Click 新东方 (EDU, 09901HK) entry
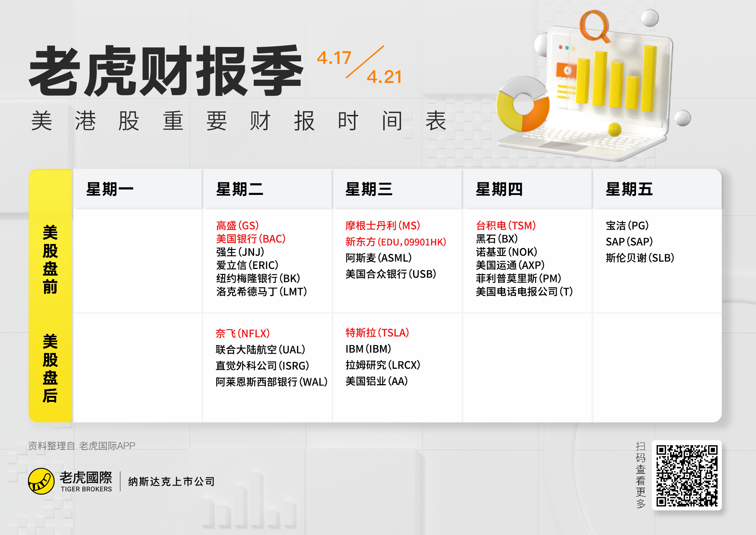 pyautogui.click(x=396, y=241)
